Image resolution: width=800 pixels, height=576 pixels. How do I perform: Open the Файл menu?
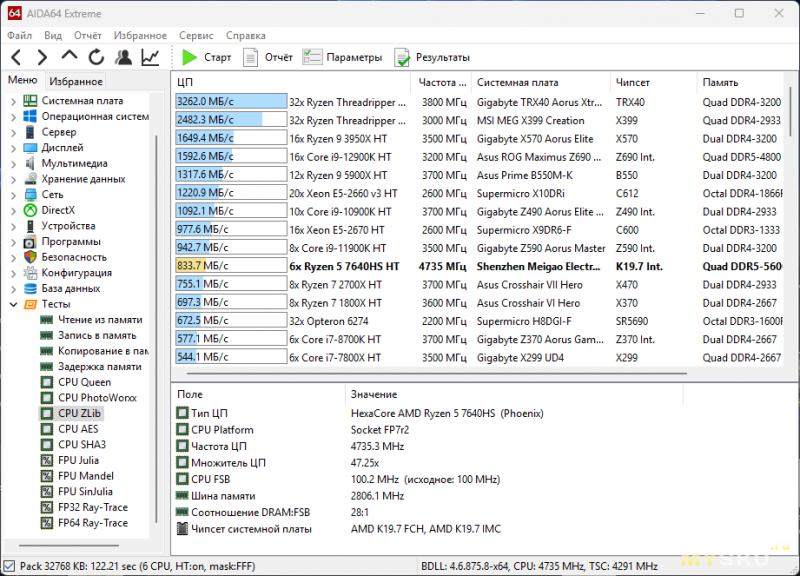click(19, 35)
